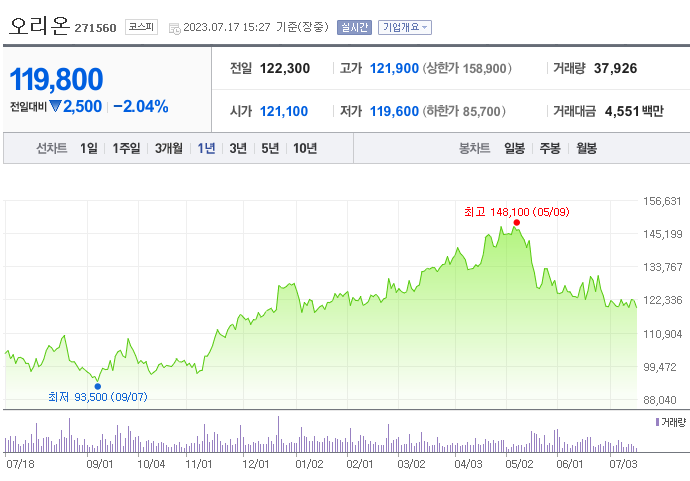
Task: Switch to 주봉 candlestick chart
Action: pyautogui.click(x=550, y=148)
